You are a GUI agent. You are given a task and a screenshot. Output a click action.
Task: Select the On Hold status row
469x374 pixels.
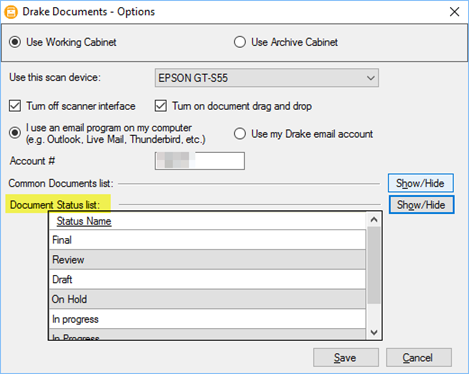(207, 299)
